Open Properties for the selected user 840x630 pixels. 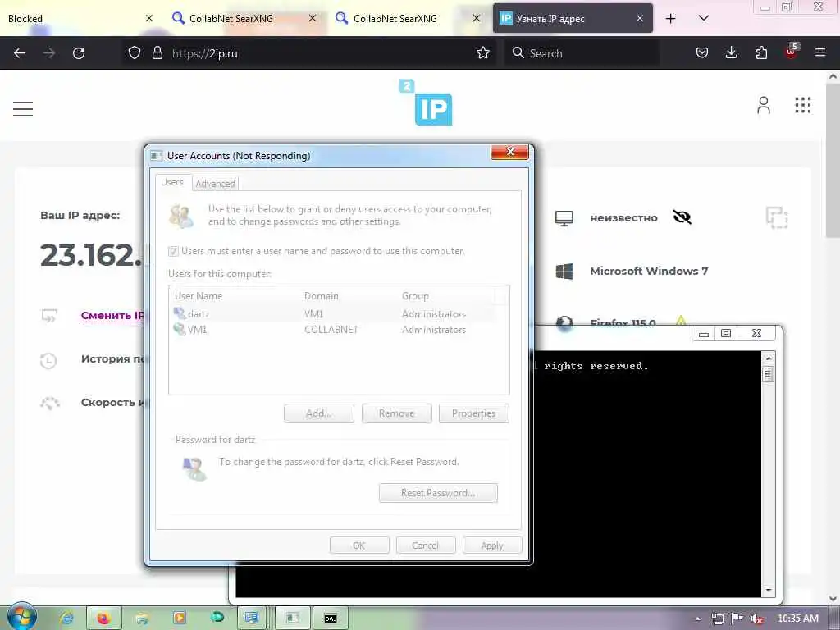click(x=473, y=413)
